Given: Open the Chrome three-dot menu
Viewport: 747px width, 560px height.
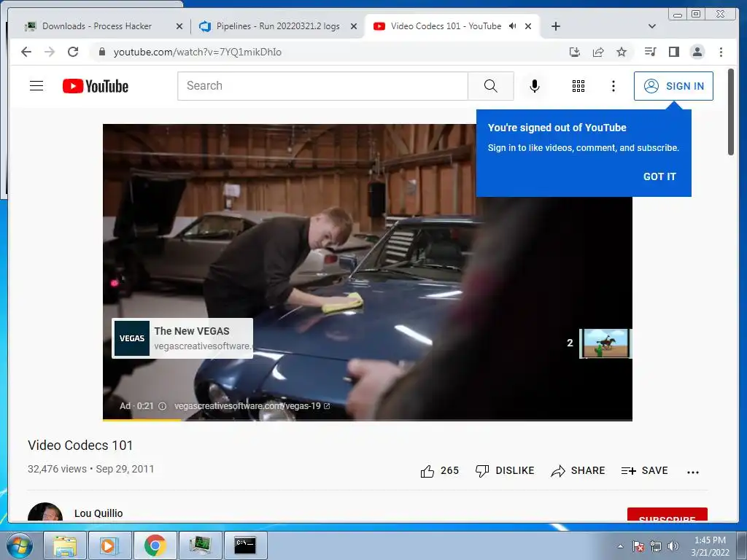Looking at the screenshot, I should [721, 52].
